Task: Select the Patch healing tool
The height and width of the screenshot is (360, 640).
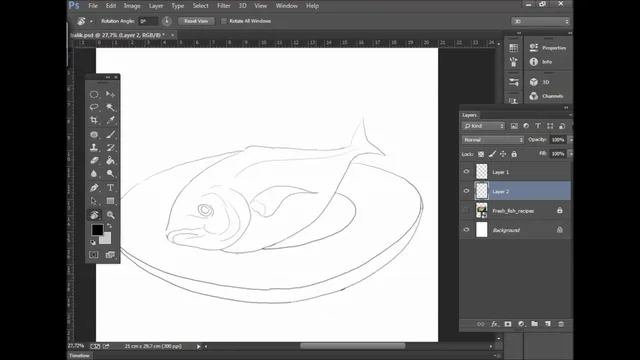Action: pos(94,134)
